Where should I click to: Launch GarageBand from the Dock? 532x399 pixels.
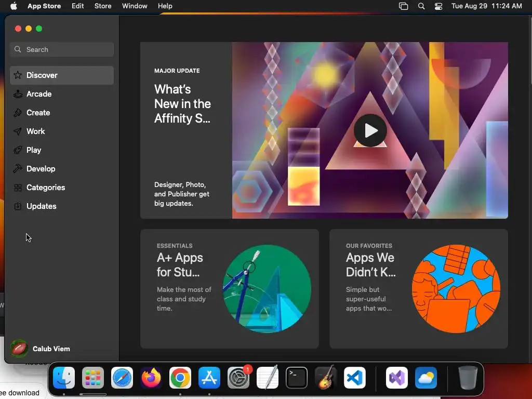(x=326, y=378)
